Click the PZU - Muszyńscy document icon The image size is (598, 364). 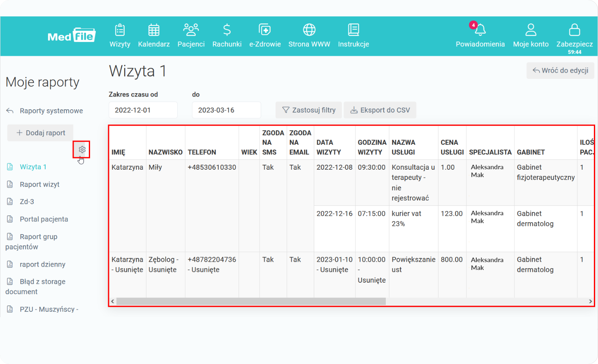click(x=10, y=309)
